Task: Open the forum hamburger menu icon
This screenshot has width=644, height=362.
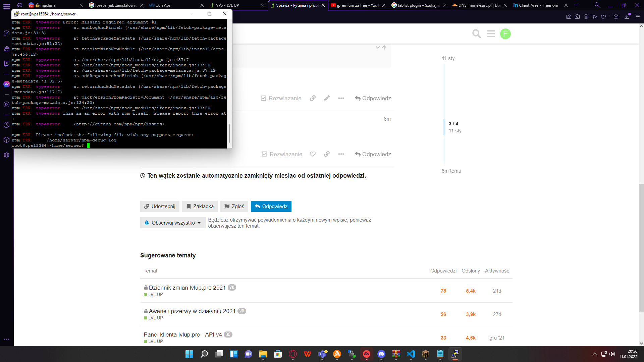Action: pos(491,34)
